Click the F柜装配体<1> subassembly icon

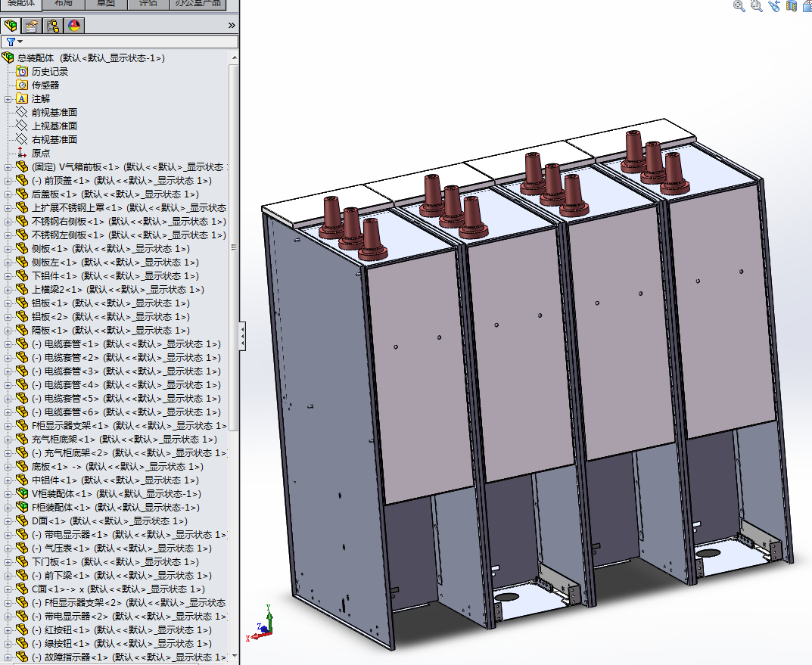point(22,507)
